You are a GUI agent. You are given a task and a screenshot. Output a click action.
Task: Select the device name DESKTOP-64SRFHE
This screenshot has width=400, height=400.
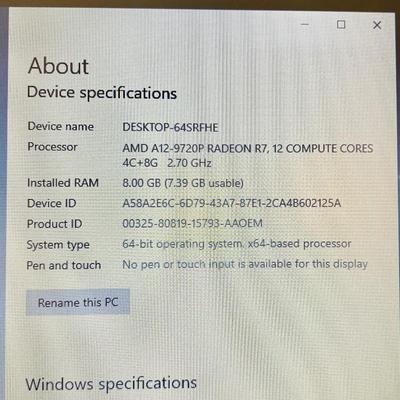click(170, 127)
